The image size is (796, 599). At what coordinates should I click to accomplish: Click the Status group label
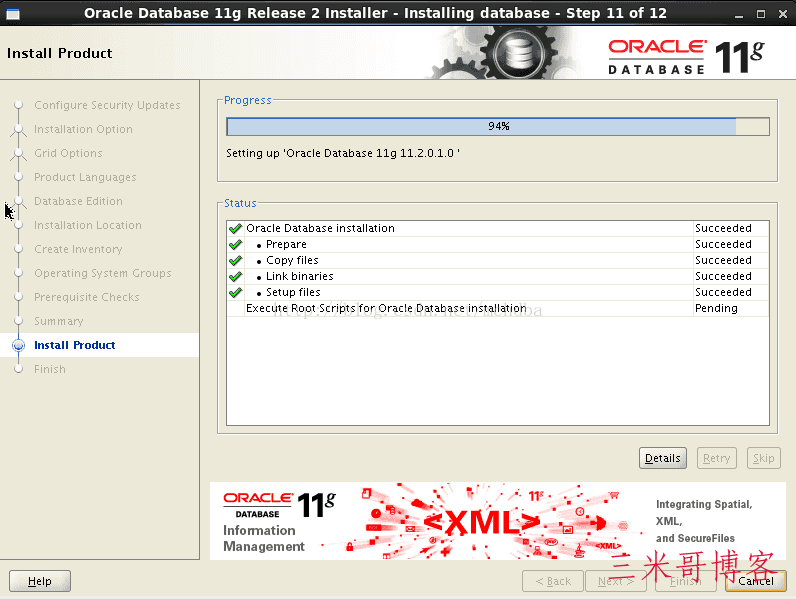(240, 203)
